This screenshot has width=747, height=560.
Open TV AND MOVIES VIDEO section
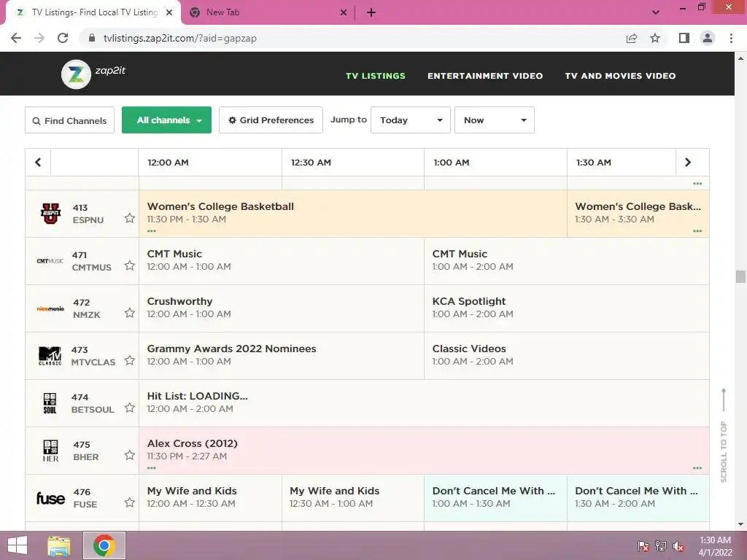coord(620,76)
